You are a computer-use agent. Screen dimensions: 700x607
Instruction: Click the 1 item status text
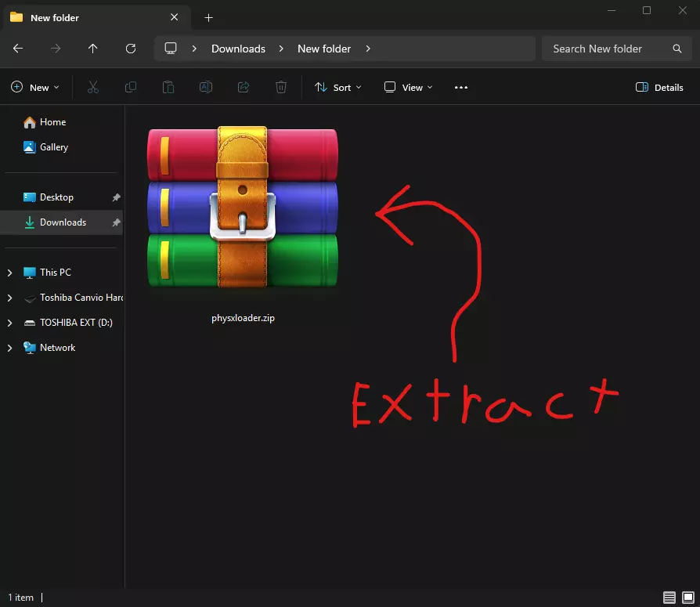(x=20, y=598)
